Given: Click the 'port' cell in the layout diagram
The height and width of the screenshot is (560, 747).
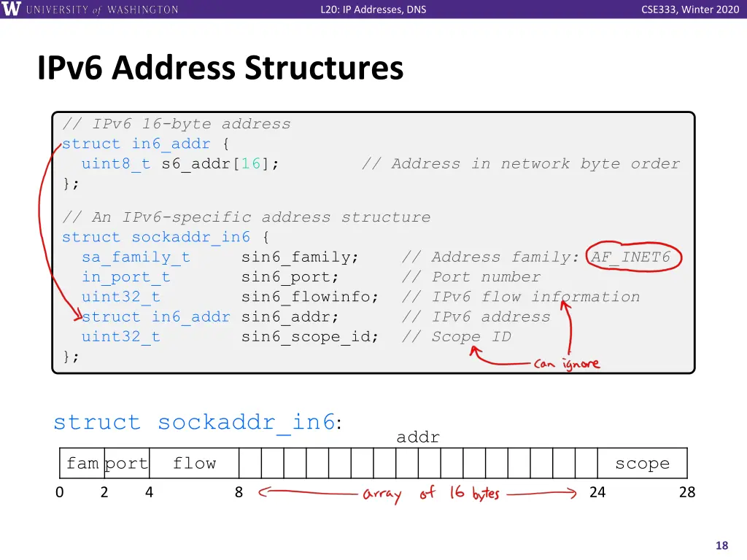Looking at the screenshot, I should pos(127,463).
